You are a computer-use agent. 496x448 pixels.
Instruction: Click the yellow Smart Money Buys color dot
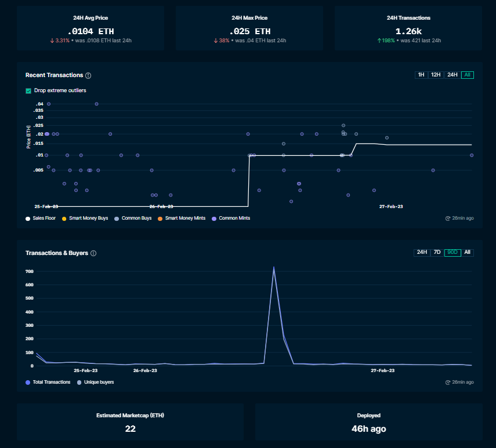point(64,218)
